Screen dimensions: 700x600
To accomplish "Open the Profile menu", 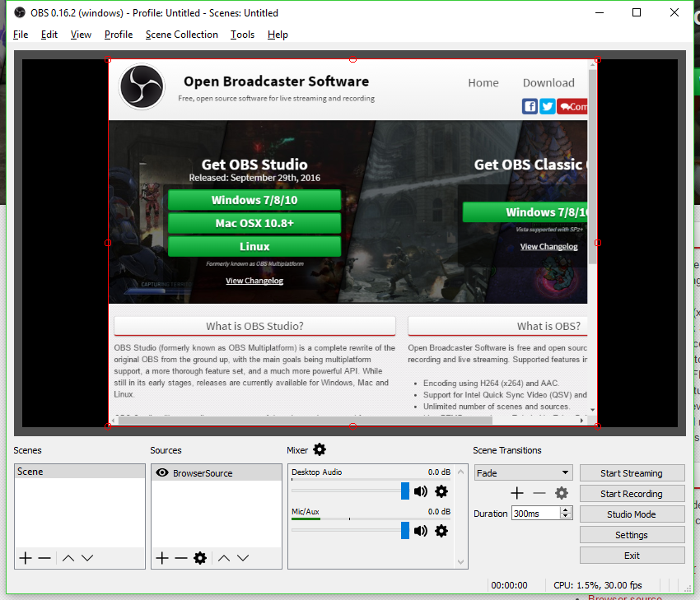I will click(119, 35).
